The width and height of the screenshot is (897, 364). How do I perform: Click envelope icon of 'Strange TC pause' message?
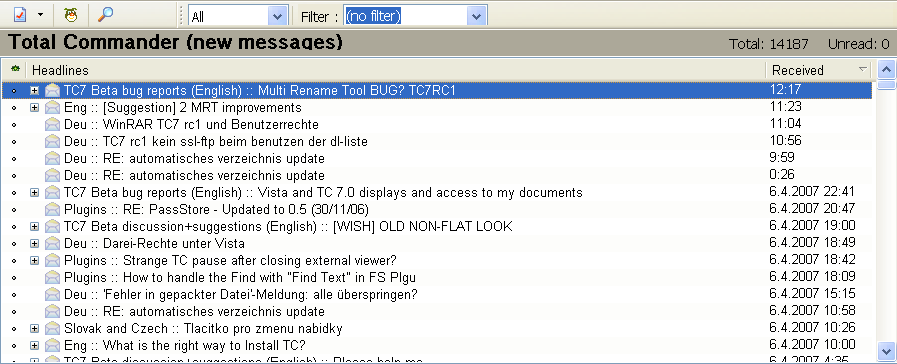click(53, 260)
